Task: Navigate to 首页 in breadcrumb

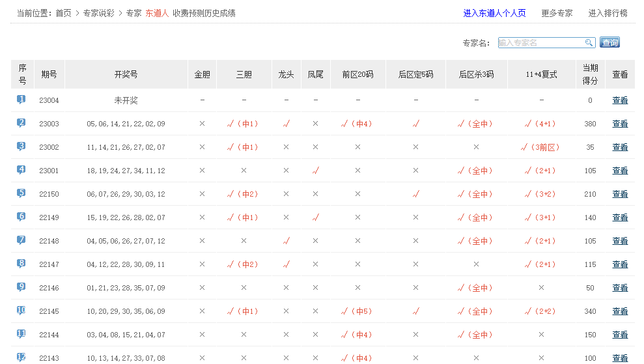Action: point(63,13)
